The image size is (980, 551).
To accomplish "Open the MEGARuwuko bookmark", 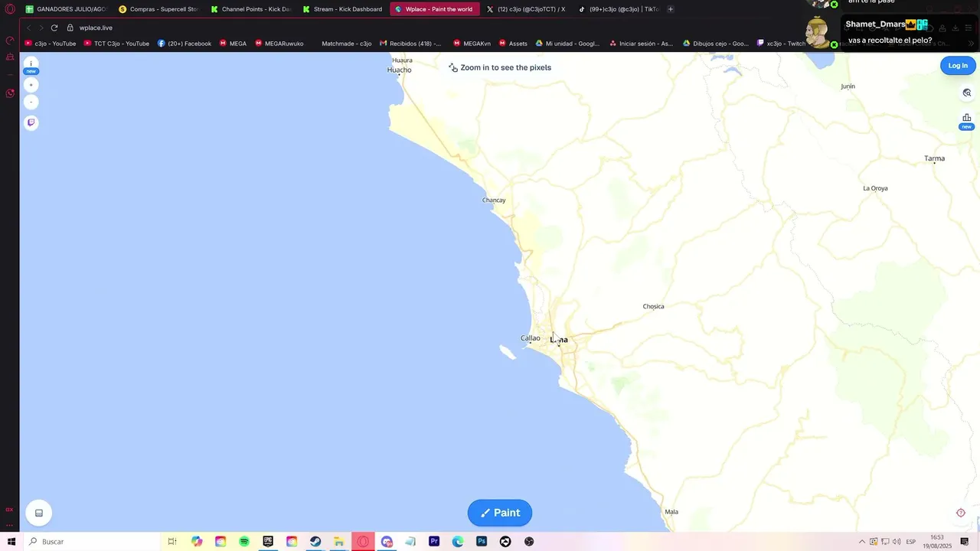I will pyautogui.click(x=279, y=44).
